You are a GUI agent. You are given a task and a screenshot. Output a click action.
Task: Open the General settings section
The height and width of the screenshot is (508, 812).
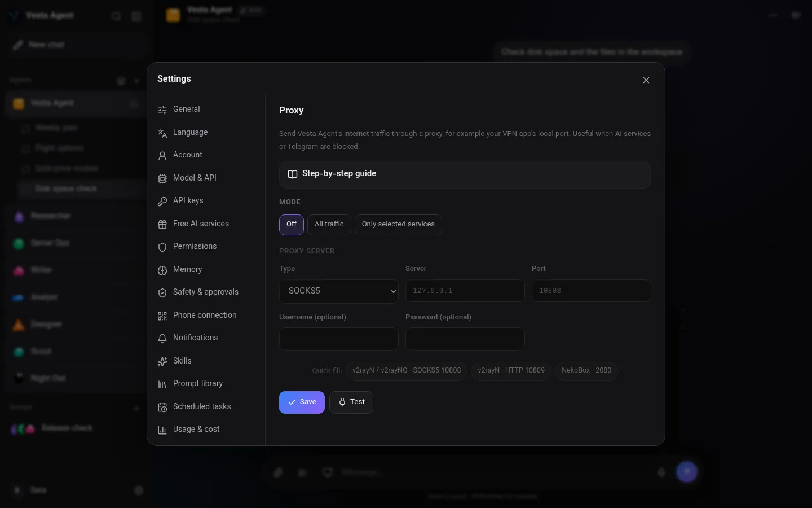205,110
